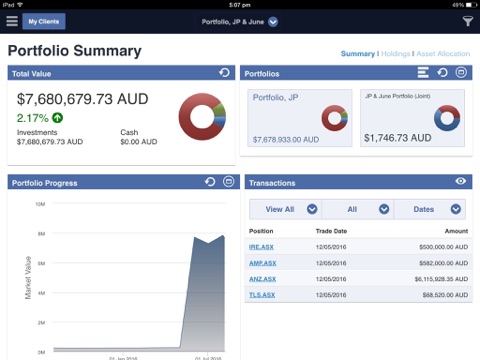Click the Investments $7,680,679.73 AUD value
480x360 pixels.
(x=50, y=142)
